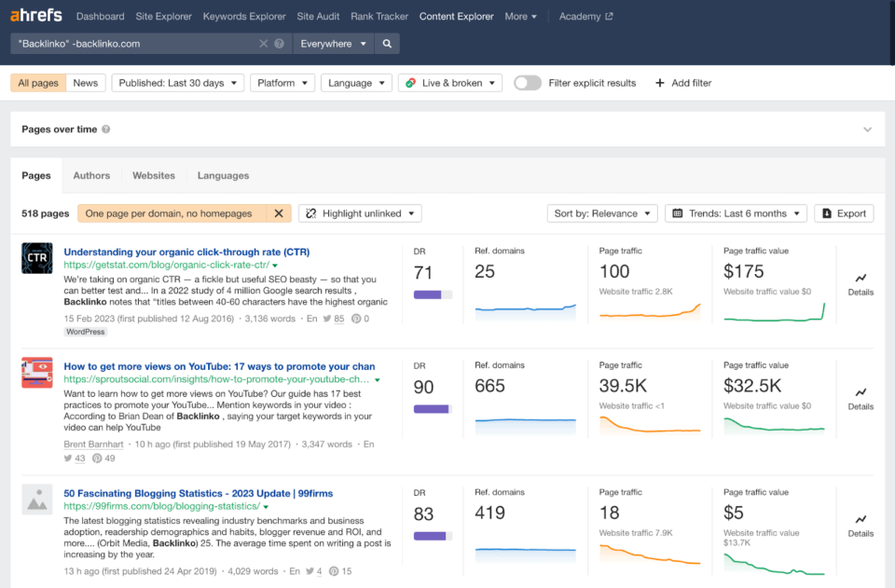Open the search help question mark icon
The height and width of the screenshot is (588, 895).
tap(280, 44)
